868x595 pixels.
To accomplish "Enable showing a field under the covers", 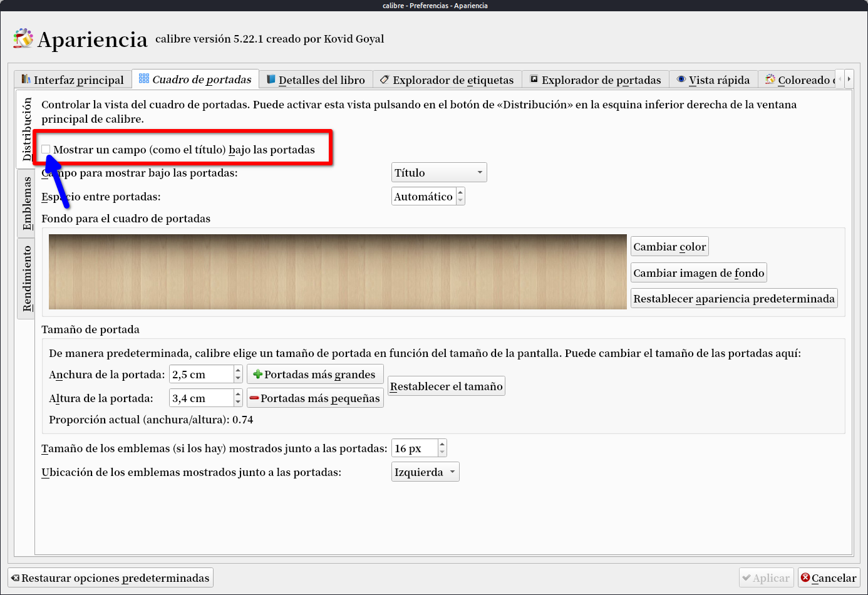I will pyautogui.click(x=46, y=149).
